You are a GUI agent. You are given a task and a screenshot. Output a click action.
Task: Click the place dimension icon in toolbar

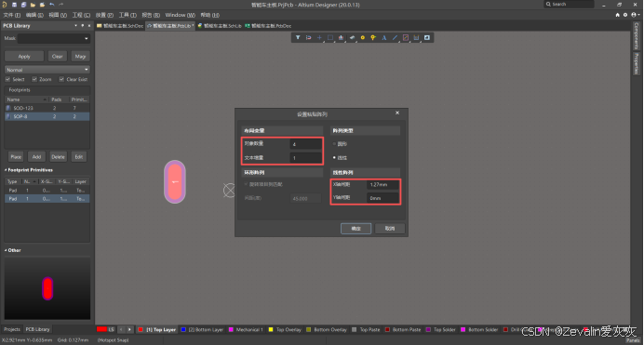[x=416, y=38]
